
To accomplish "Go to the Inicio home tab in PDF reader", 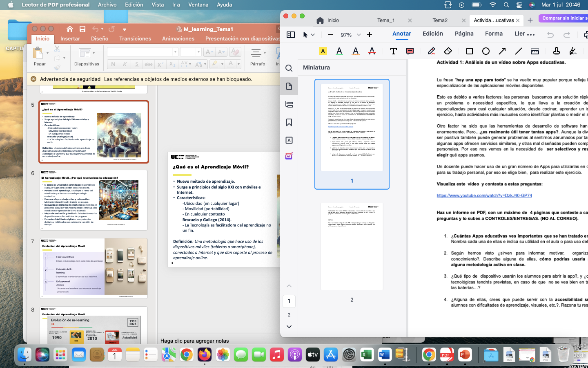I will click(328, 20).
